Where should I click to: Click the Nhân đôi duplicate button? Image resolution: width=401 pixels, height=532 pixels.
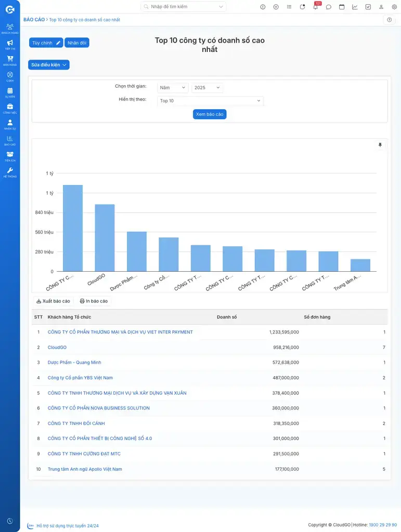77,43
